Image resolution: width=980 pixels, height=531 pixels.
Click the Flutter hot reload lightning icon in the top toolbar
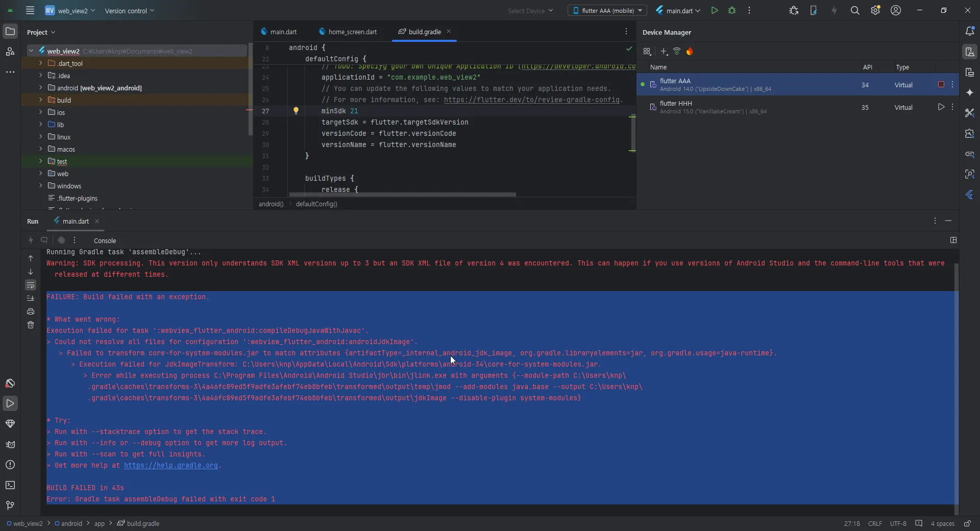pos(835,10)
